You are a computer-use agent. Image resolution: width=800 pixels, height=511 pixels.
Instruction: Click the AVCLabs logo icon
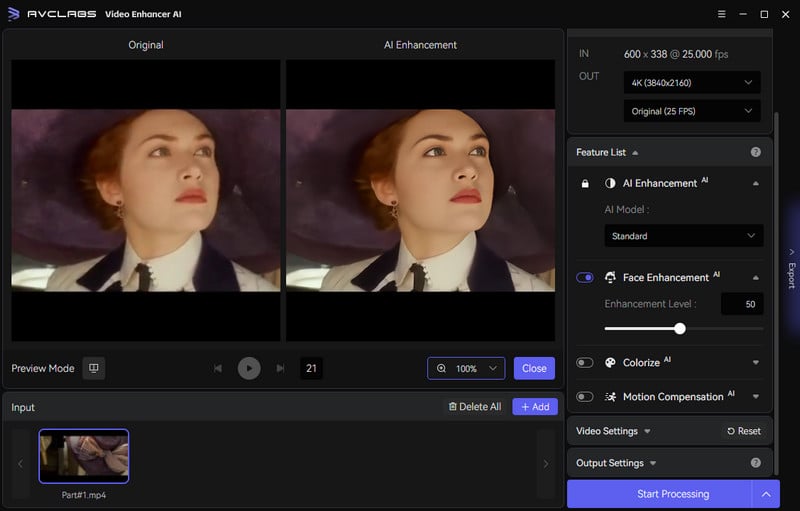(x=14, y=14)
